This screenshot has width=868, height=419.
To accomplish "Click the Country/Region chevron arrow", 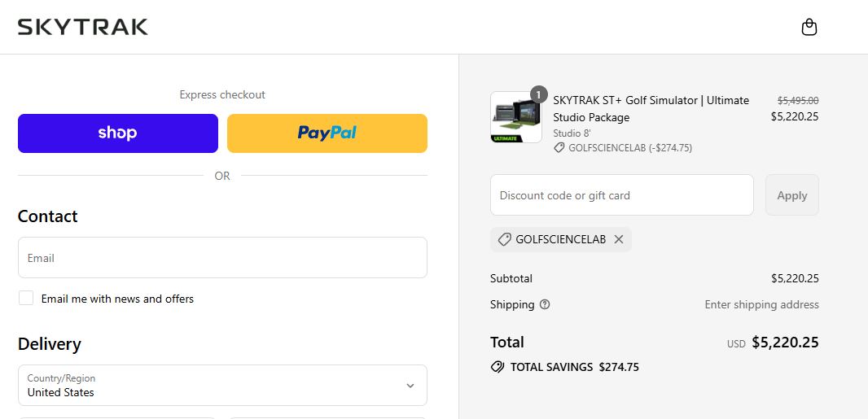I will coord(410,386).
